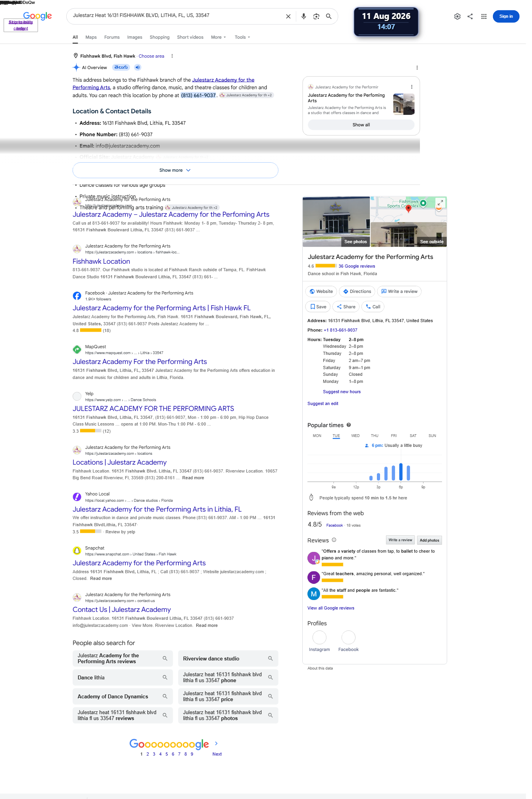The image size is (532, 799).
Task: Click Suggest new hours link
Action: pos(342,392)
